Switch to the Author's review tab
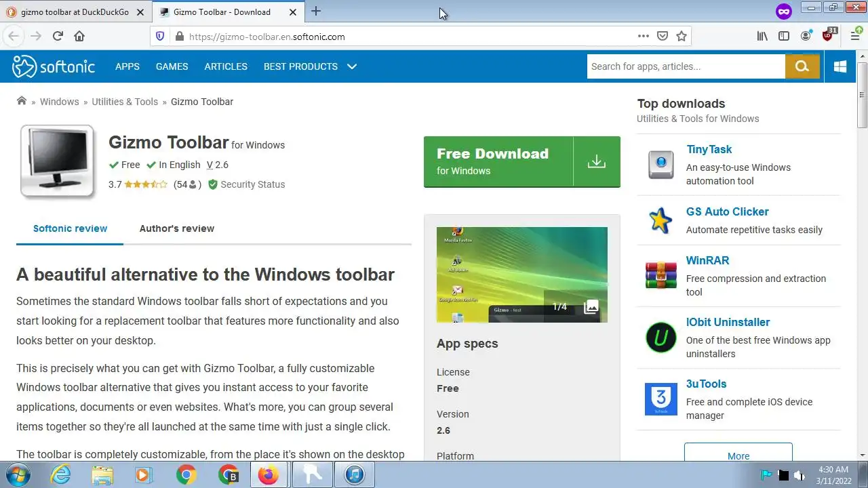This screenshot has width=868, height=488. point(177,228)
